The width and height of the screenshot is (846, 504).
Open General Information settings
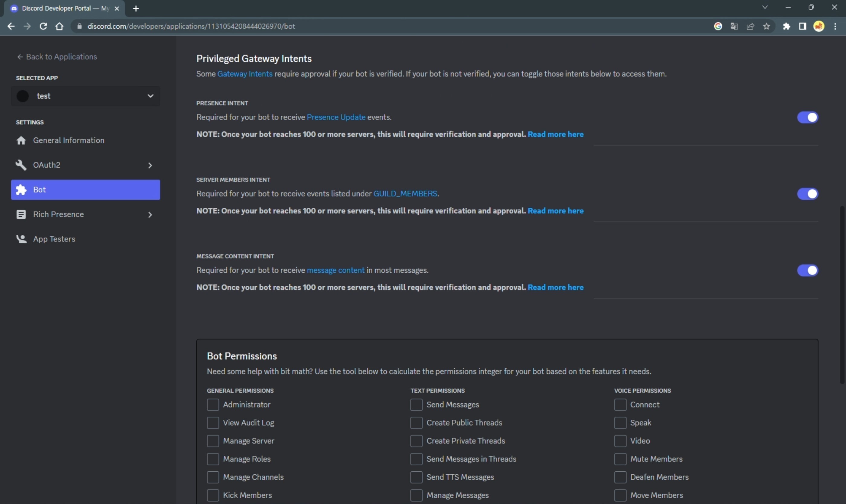point(85,140)
